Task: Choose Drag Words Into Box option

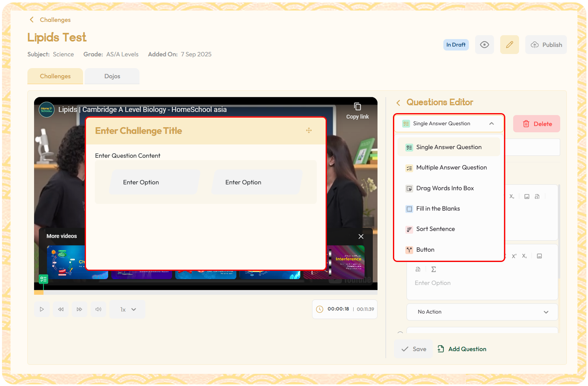Action: [x=444, y=188]
